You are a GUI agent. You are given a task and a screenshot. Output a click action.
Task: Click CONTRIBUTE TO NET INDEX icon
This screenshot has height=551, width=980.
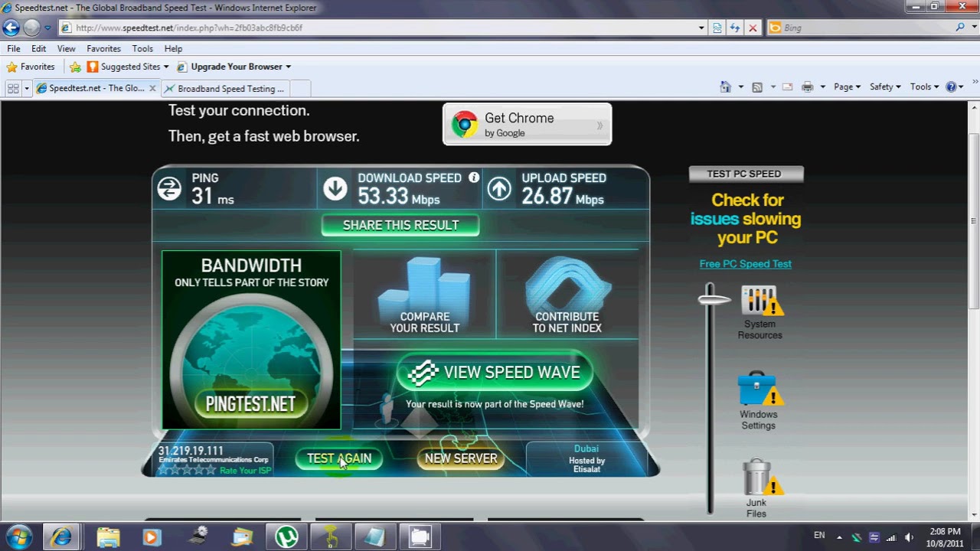(567, 295)
